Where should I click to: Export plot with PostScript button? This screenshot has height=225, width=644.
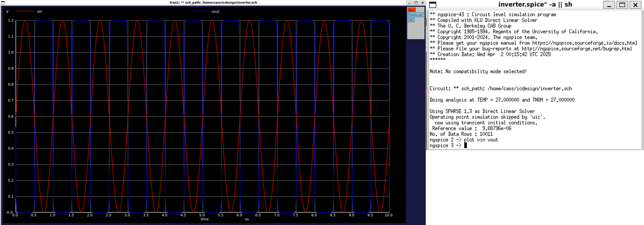tap(416, 15)
